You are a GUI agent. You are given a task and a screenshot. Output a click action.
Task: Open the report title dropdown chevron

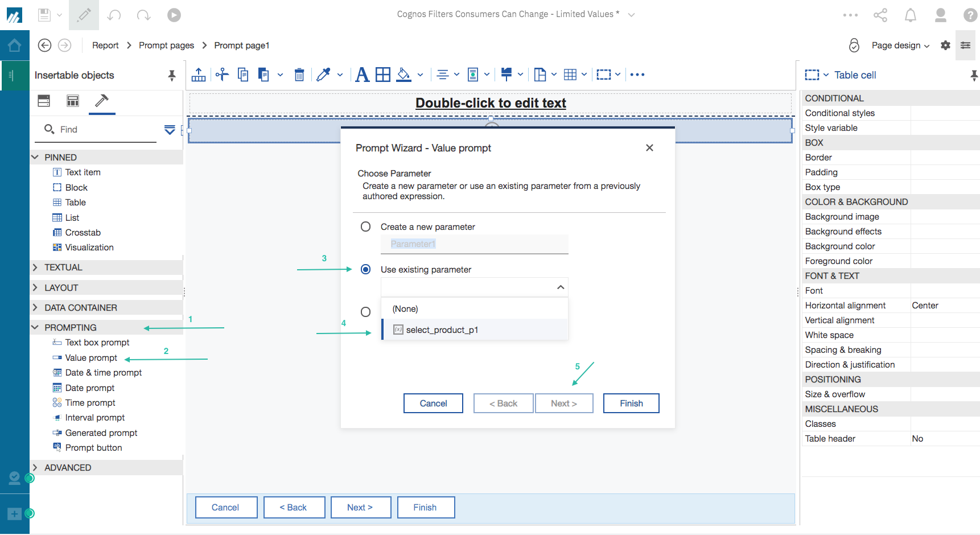click(x=631, y=15)
